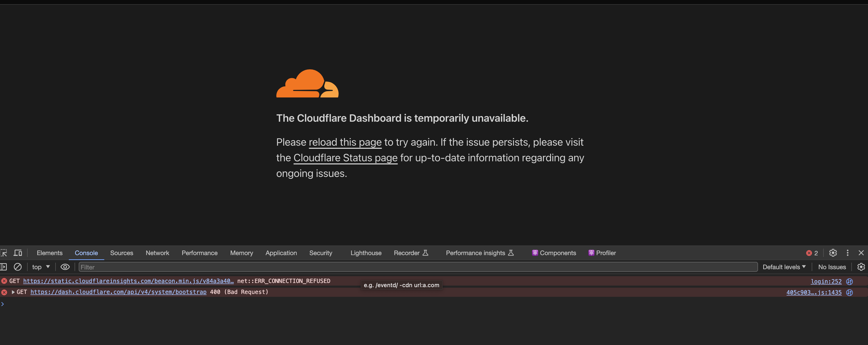The width and height of the screenshot is (868, 345).
Task: Open the Performance tab
Action: (199, 253)
